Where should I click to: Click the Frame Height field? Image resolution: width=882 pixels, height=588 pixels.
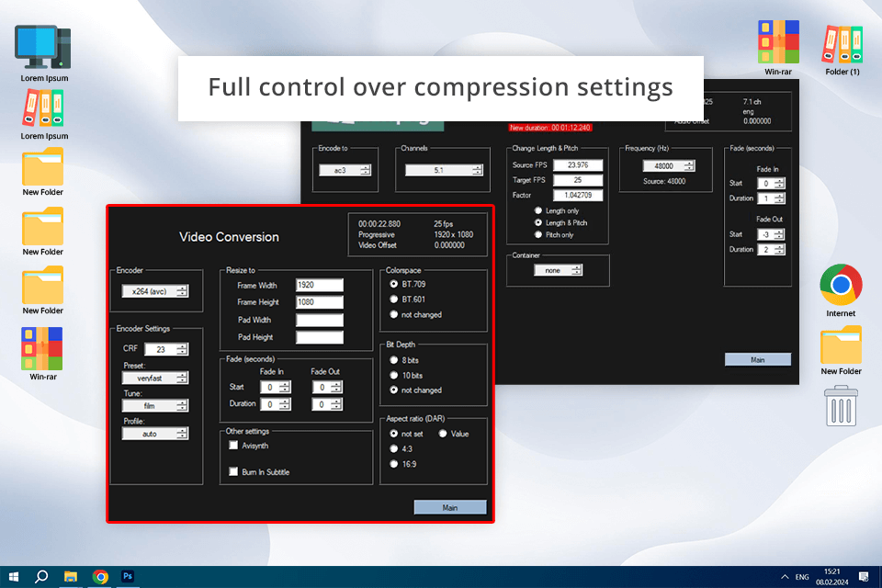[320, 302]
